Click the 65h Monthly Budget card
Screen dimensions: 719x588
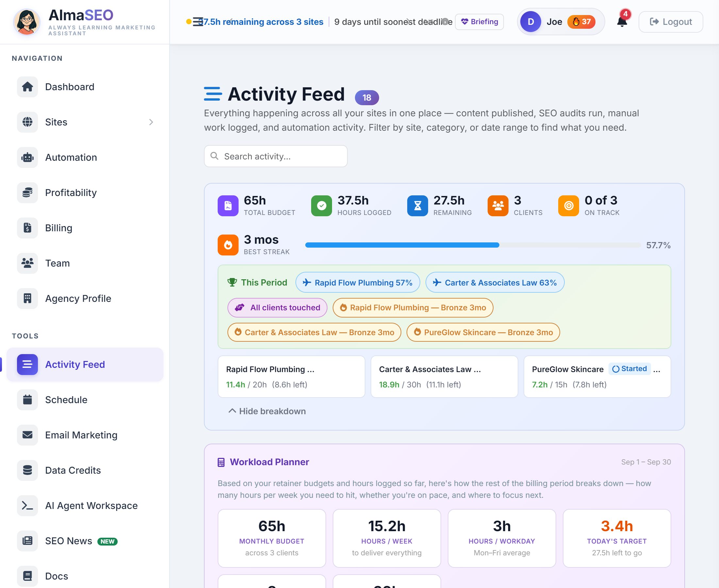coord(272,538)
